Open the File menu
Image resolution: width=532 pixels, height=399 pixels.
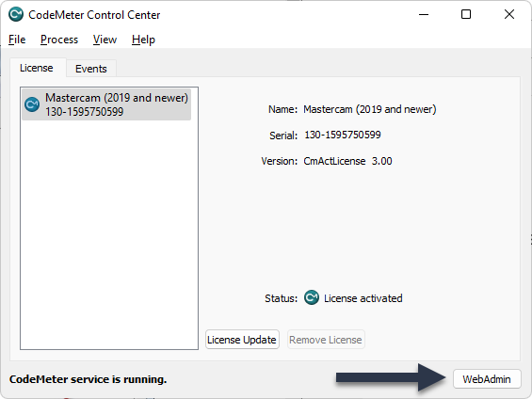(17, 40)
